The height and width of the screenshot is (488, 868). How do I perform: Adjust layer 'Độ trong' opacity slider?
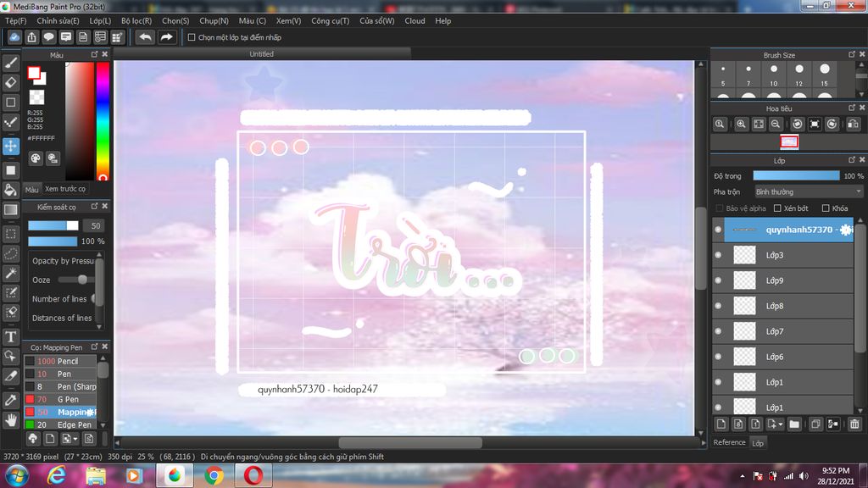click(796, 176)
